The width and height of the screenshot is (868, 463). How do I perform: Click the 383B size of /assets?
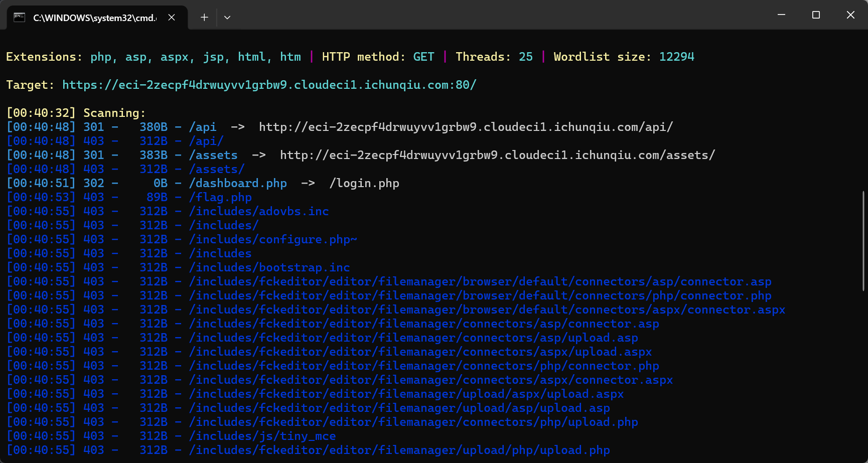154,155
